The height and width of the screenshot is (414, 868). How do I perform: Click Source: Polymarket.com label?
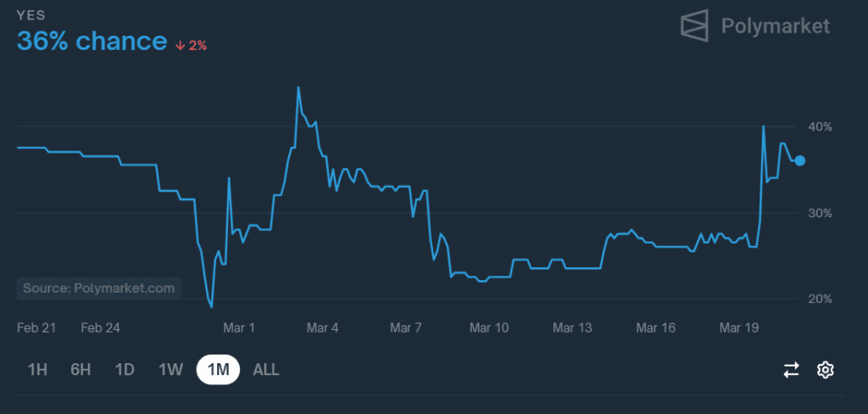[x=99, y=288]
